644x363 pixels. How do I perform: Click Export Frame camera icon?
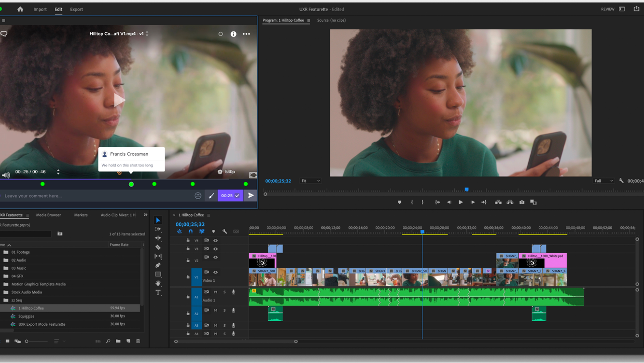(522, 202)
